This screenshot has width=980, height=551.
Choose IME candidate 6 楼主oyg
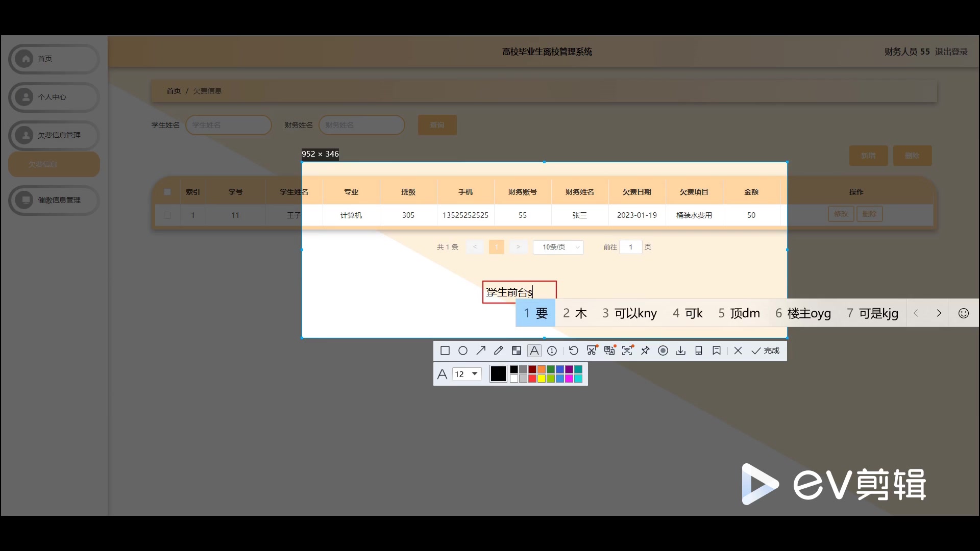803,313
